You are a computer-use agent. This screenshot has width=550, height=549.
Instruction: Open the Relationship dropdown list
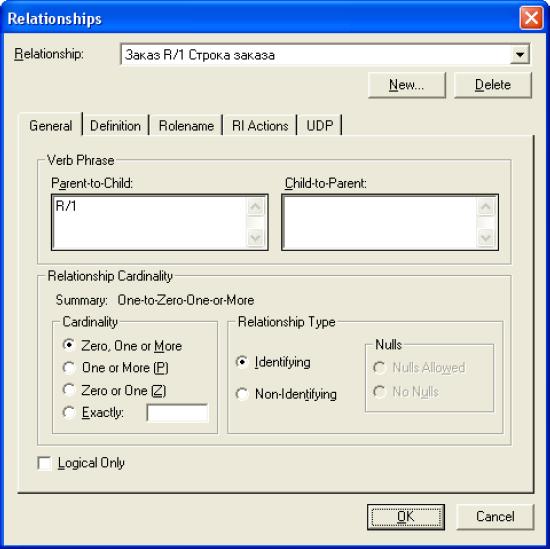point(520,54)
